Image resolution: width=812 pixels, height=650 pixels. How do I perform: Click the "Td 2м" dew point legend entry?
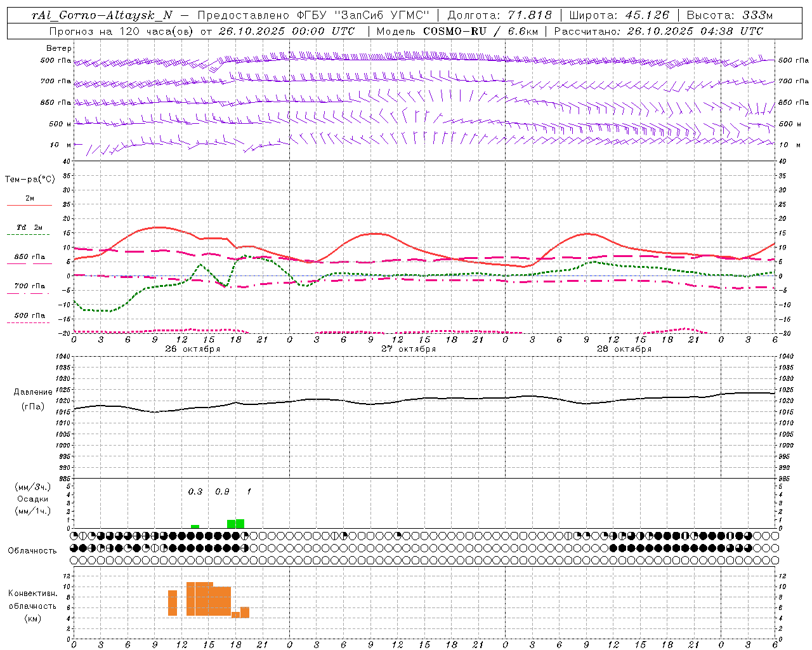pos(30,227)
